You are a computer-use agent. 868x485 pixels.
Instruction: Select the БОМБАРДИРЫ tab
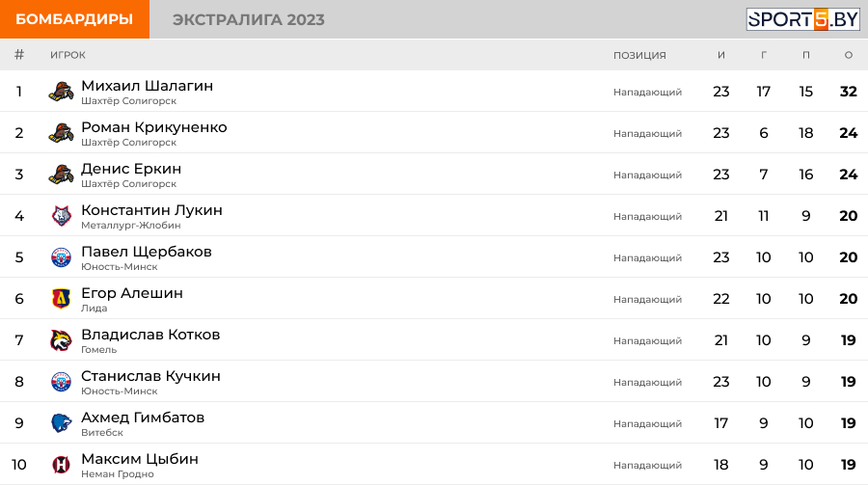coord(74,19)
